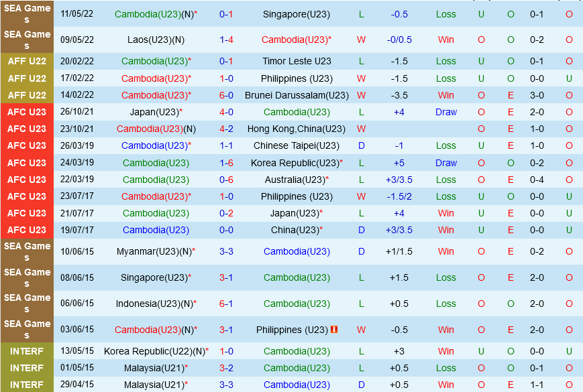
Task: Open Indonesia(U23)(N) team link
Action: tap(154, 304)
